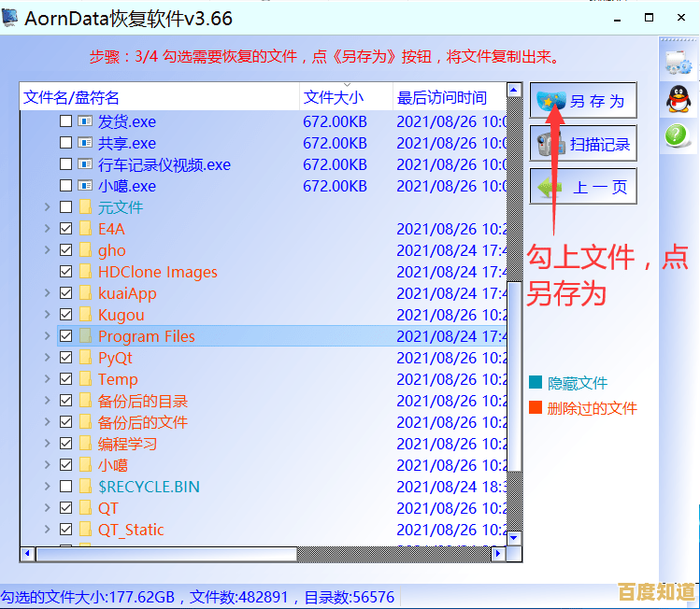Viewport: 700px width, 609px height.
Task: Click the folder icon of QT_Static
Action: 85,529
